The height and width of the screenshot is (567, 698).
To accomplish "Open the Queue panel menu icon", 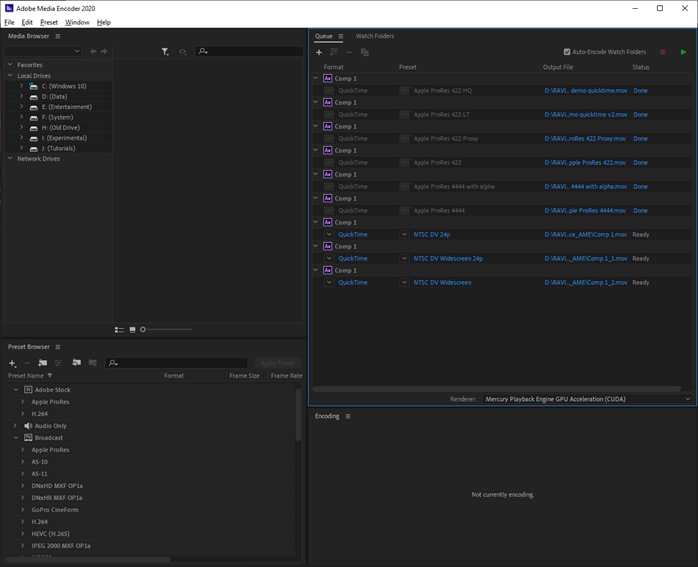I will (341, 36).
